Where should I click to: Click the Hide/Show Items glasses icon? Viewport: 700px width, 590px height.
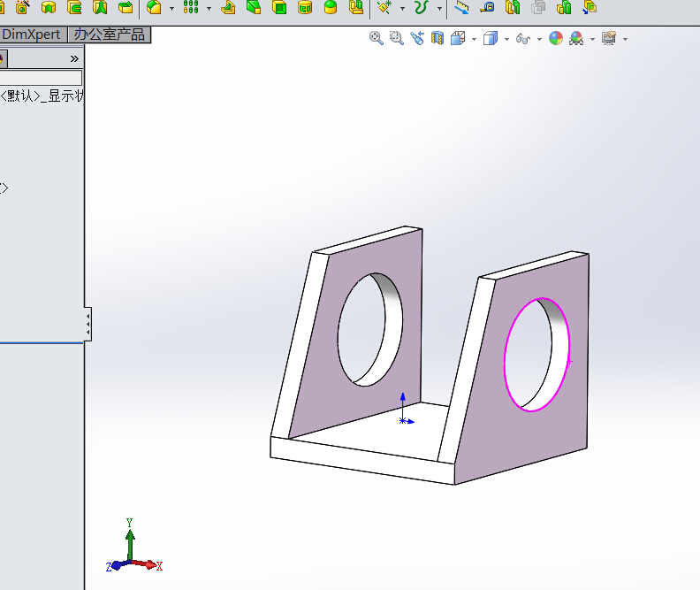[x=523, y=39]
